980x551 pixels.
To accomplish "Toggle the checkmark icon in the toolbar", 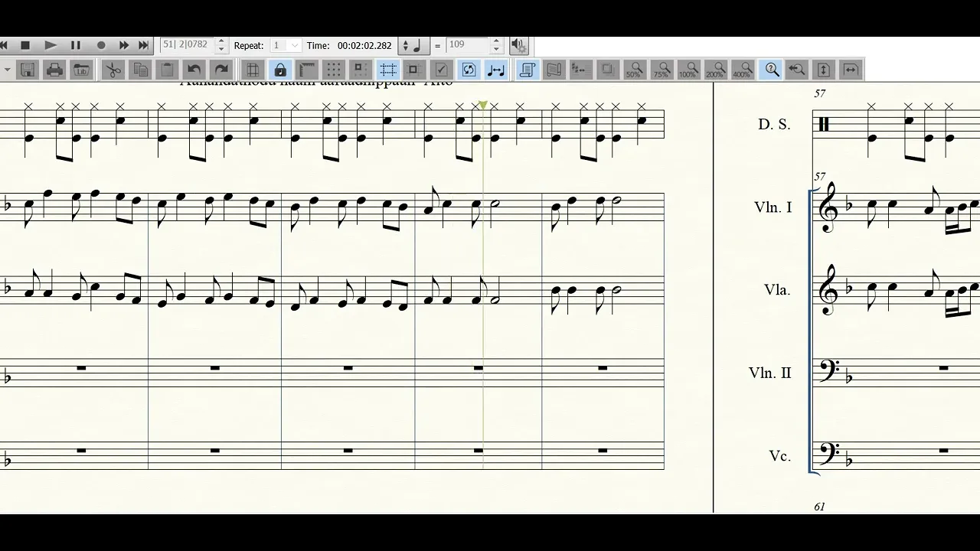I will coord(441,70).
